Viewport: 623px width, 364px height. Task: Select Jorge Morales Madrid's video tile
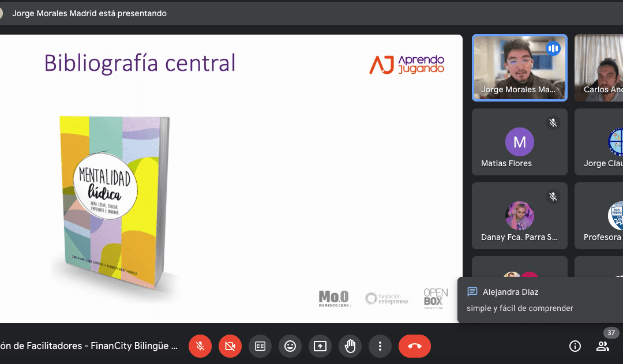520,68
